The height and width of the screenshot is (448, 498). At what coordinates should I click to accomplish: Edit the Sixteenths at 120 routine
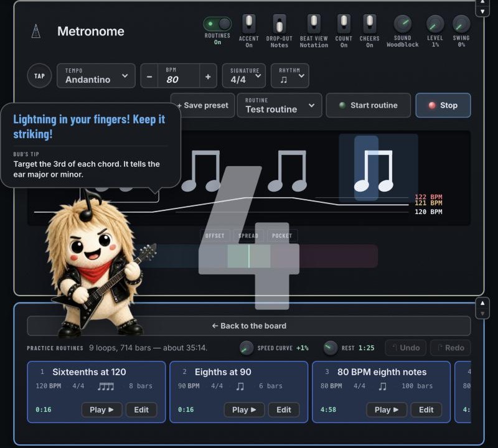[x=141, y=410]
